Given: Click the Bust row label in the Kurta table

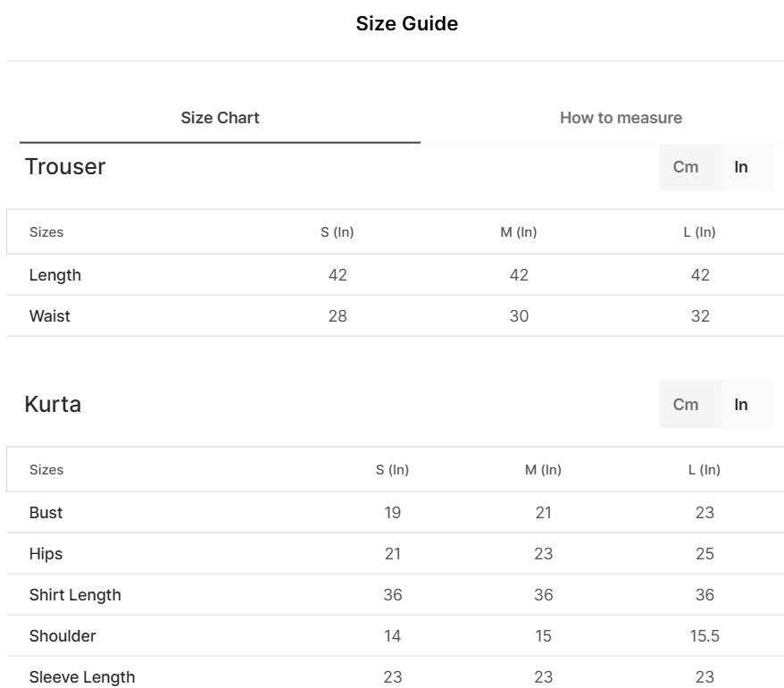Looking at the screenshot, I should point(46,513).
